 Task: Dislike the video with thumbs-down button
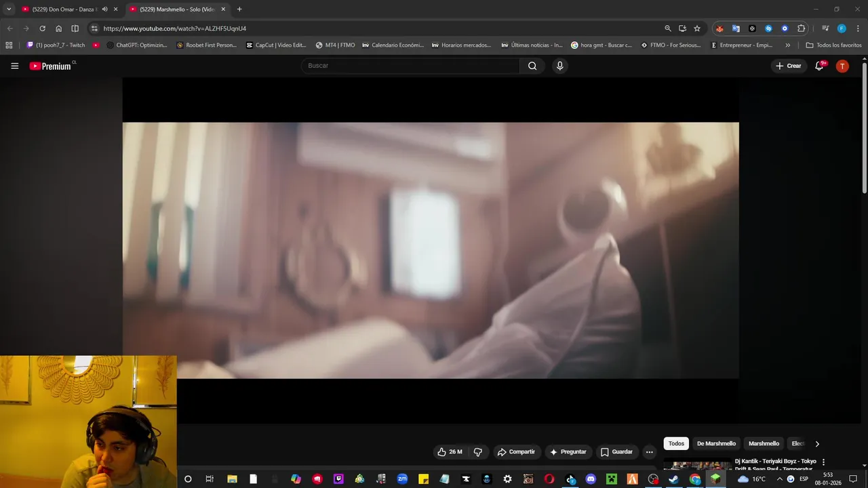tap(478, 452)
